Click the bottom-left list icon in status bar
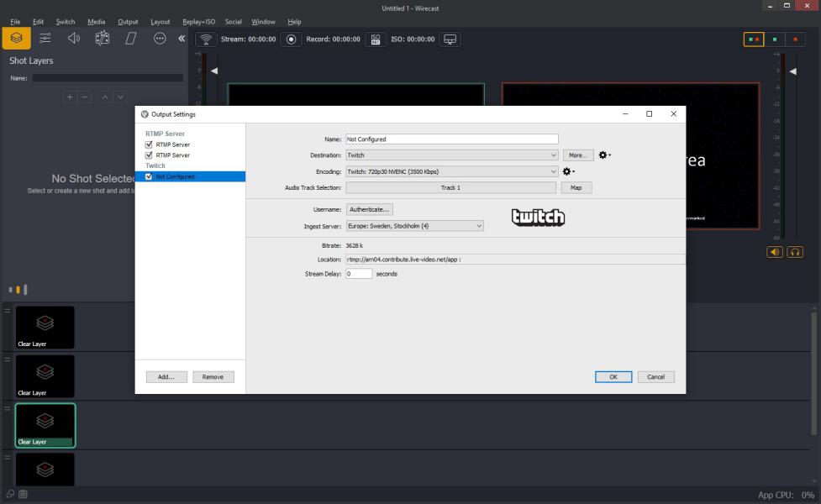 (23, 494)
